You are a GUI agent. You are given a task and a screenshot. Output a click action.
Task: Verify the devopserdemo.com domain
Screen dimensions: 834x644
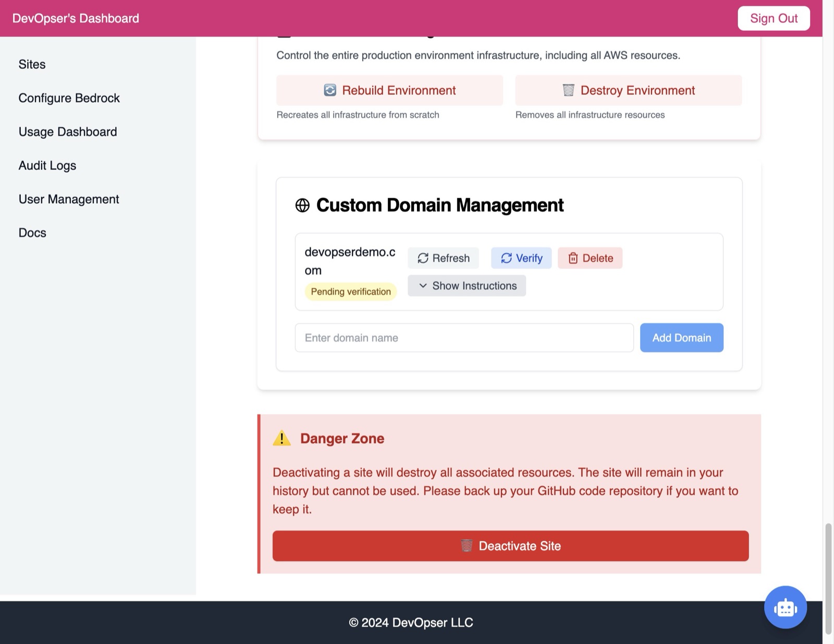click(x=521, y=258)
